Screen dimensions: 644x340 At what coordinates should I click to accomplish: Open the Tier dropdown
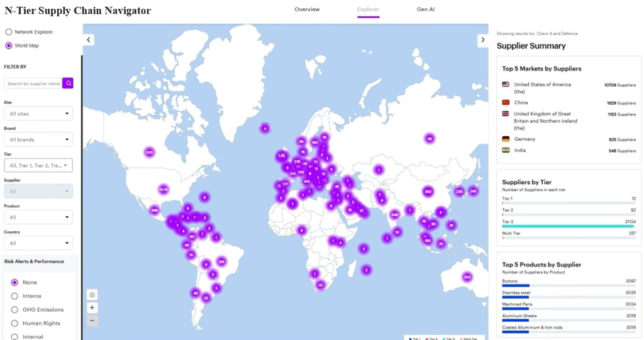click(38, 165)
